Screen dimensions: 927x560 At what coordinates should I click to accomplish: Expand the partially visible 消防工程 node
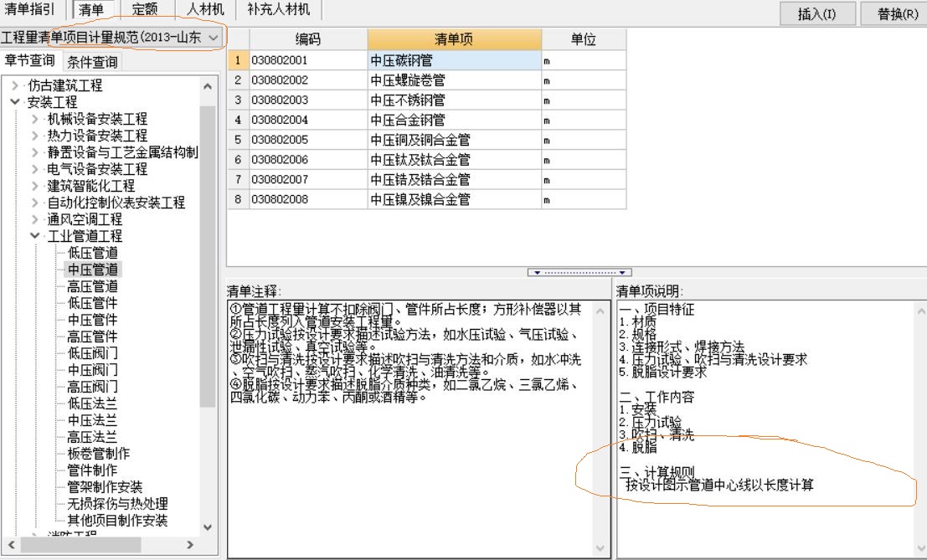point(35,534)
